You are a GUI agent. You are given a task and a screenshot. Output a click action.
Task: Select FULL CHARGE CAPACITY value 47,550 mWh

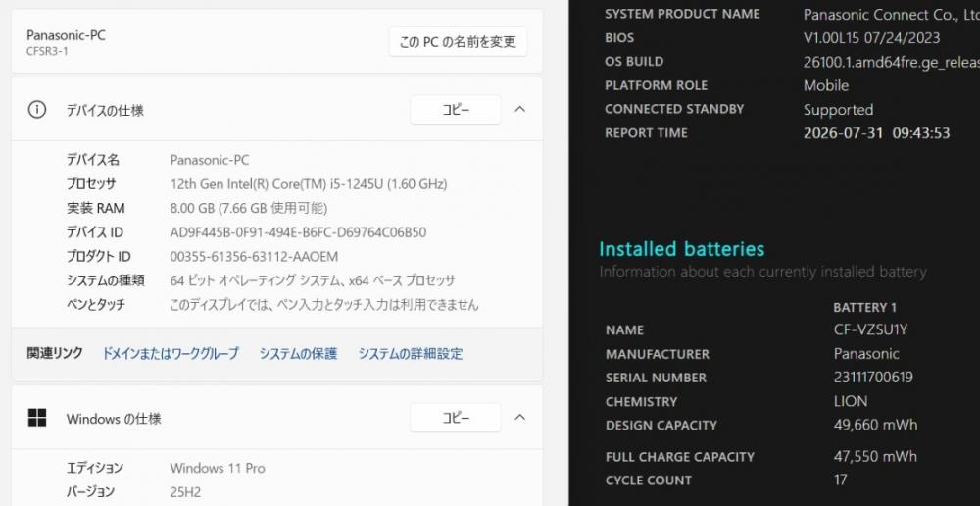pyautogui.click(x=875, y=456)
